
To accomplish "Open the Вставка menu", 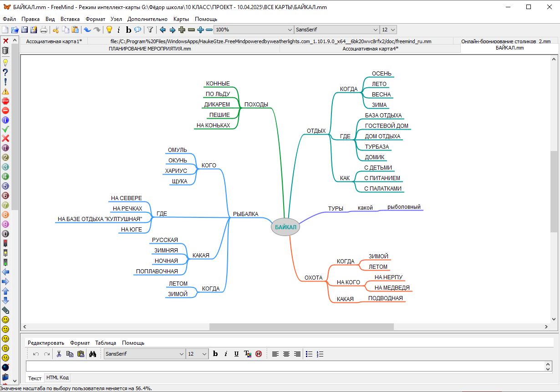I will 70,19.
